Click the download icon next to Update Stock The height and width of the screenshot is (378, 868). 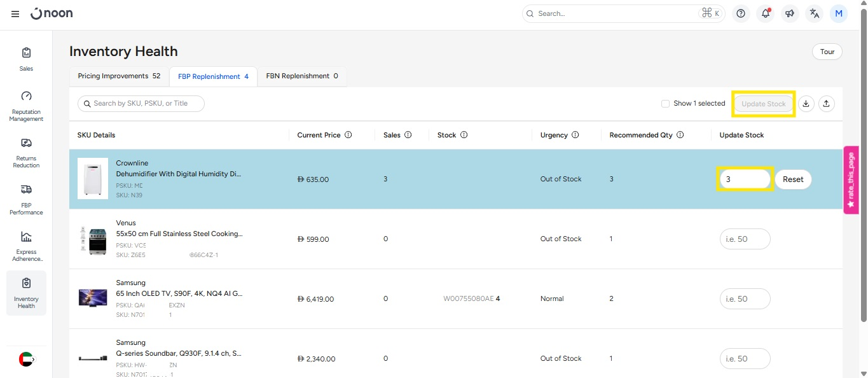click(x=806, y=104)
